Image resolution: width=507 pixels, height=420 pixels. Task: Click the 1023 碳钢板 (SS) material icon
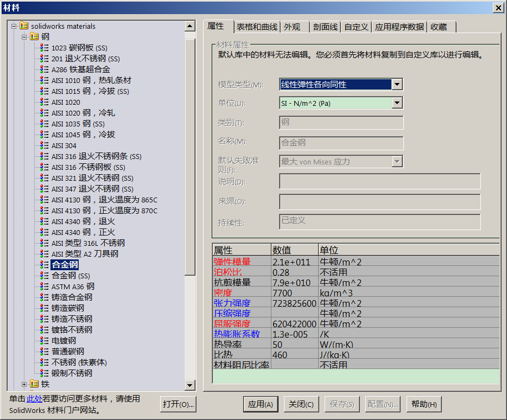click(43, 48)
